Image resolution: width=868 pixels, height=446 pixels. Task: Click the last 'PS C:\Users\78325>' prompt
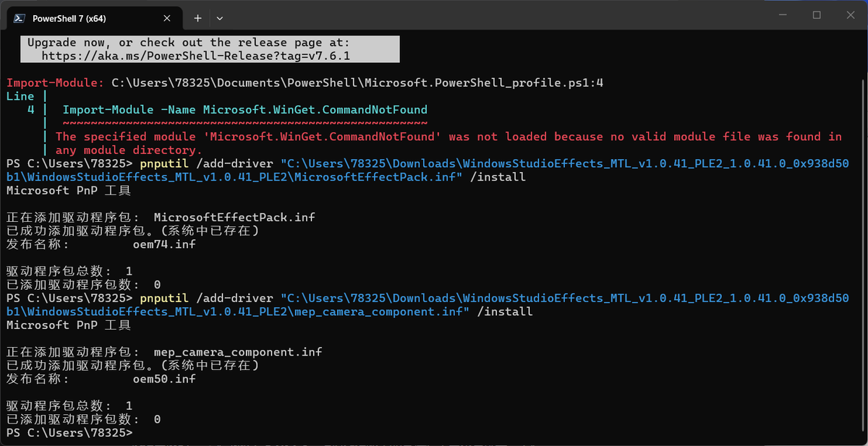69,432
